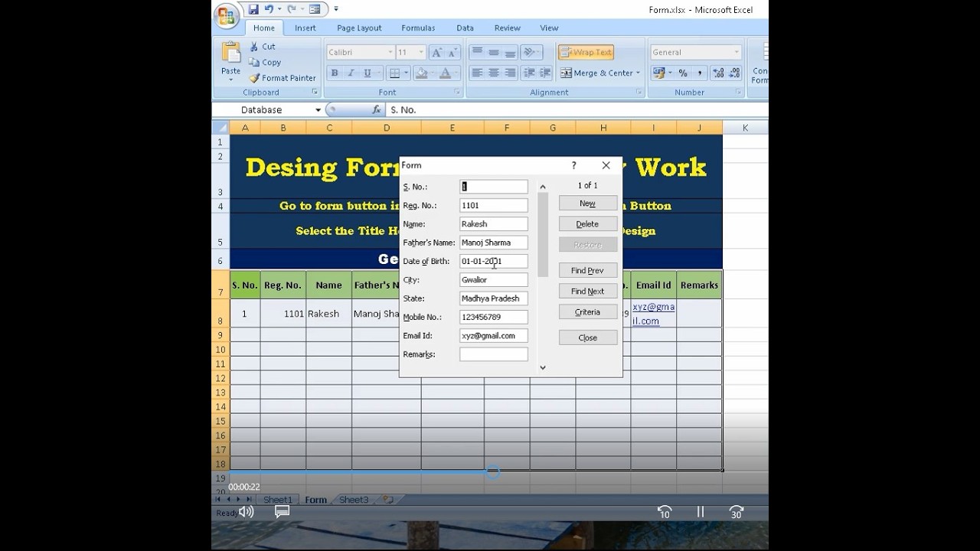Click New in the Form dialog
The width and height of the screenshot is (980, 551).
pos(588,204)
